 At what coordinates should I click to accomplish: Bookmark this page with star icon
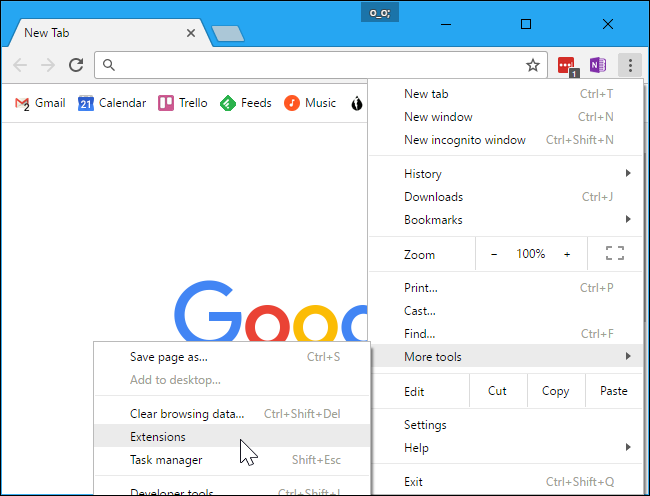coord(533,65)
